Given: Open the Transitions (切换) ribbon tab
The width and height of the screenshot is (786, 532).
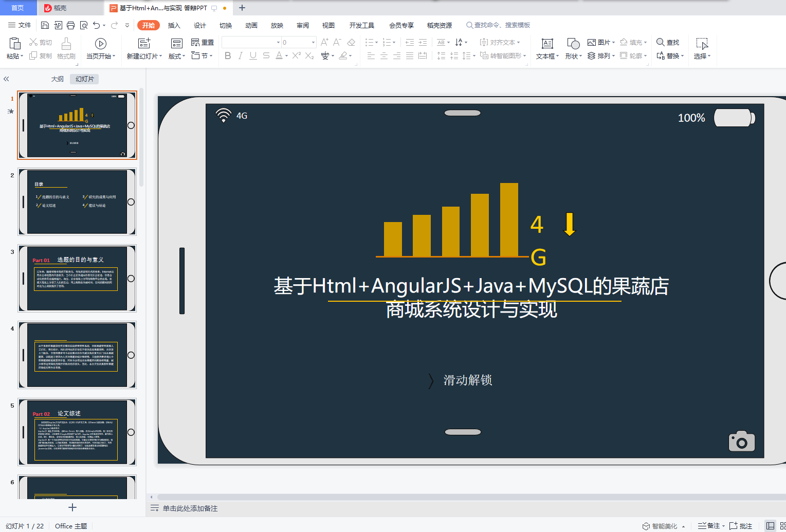Looking at the screenshot, I should click(226, 25).
